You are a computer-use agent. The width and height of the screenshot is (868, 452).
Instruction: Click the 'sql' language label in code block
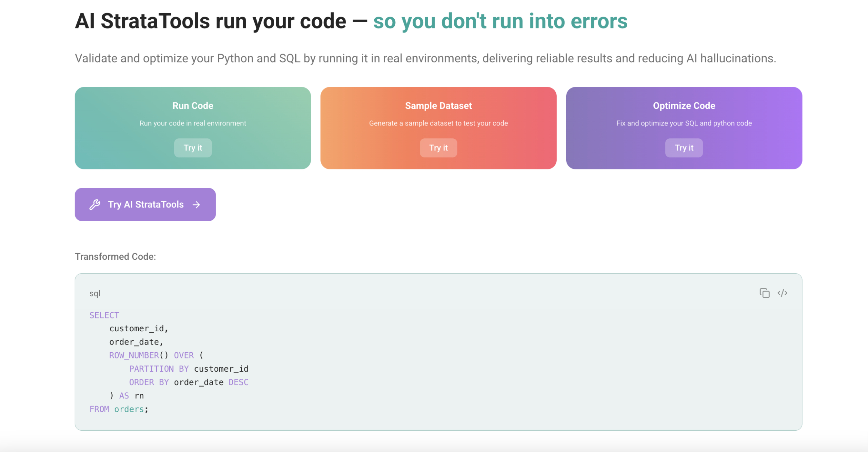point(95,294)
